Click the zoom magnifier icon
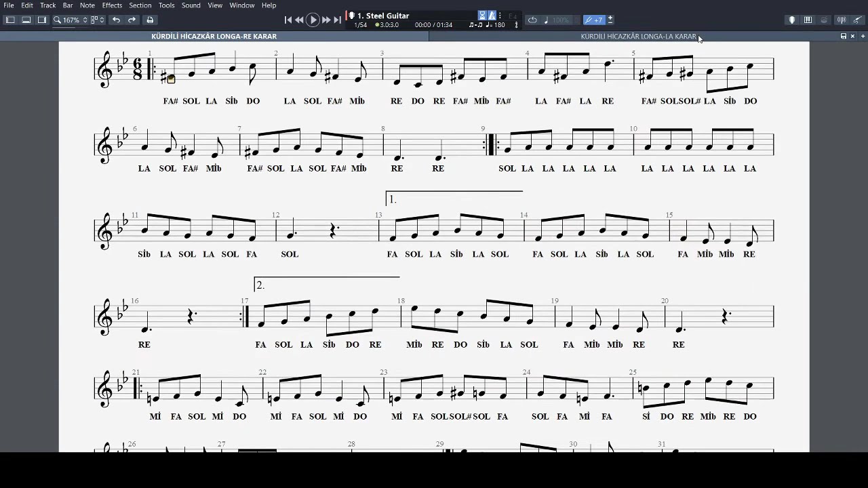The width and height of the screenshot is (868, 488). tap(57, 20)
